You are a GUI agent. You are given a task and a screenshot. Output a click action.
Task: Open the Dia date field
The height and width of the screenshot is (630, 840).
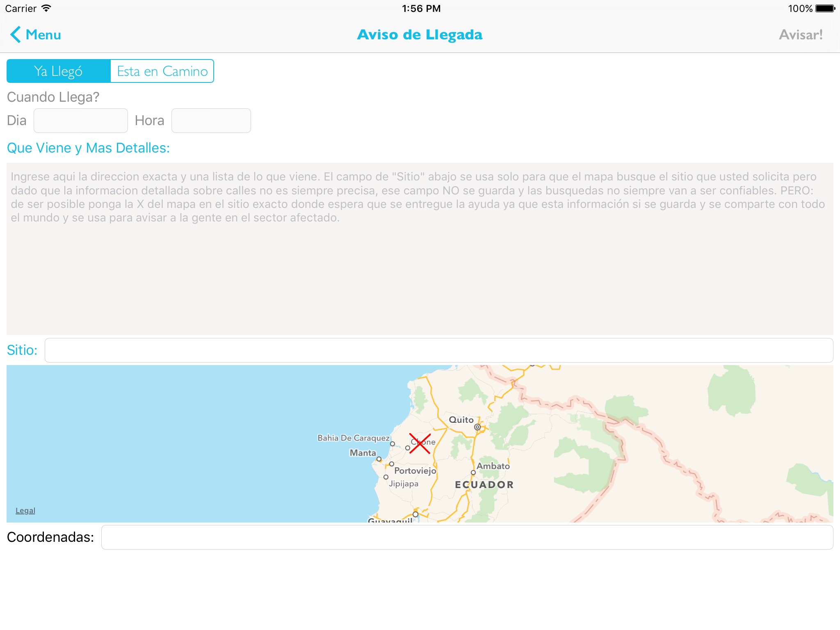81,121
